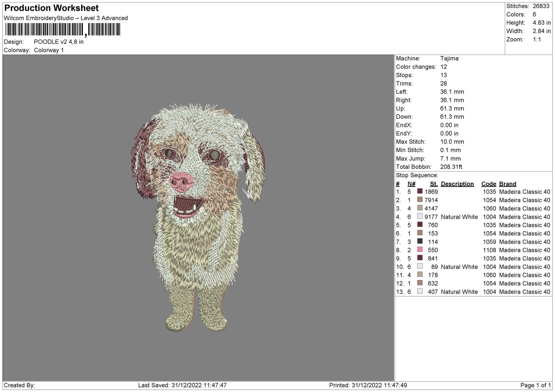555x392 pixels.
Task: Click the dark swatch in stop row 7
Action: (x=420, y=241)
